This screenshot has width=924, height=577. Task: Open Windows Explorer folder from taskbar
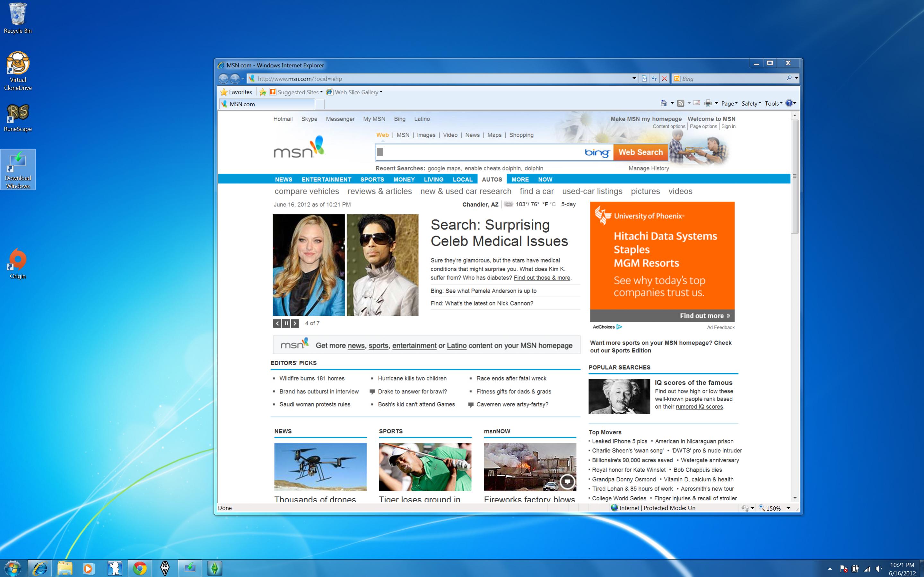65,568
